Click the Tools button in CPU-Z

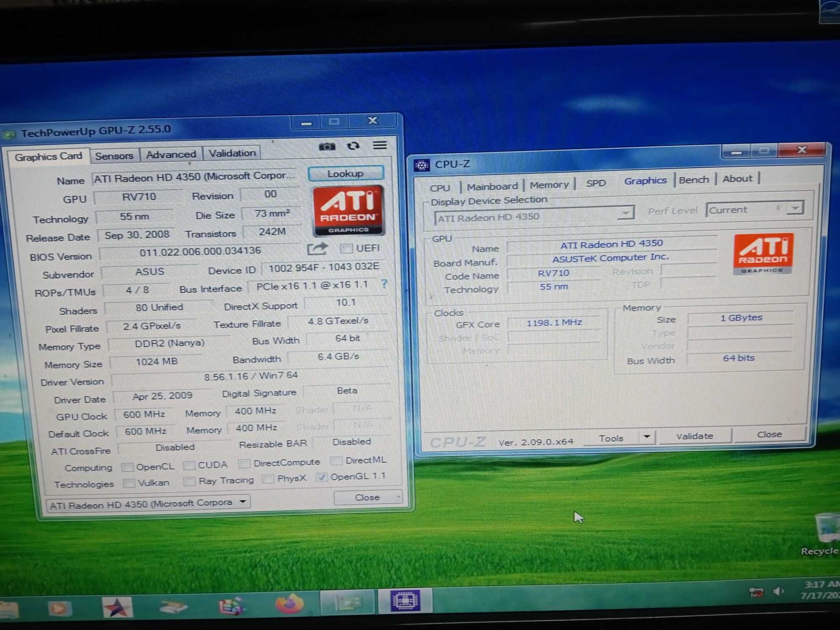click(x=611, y=438)
